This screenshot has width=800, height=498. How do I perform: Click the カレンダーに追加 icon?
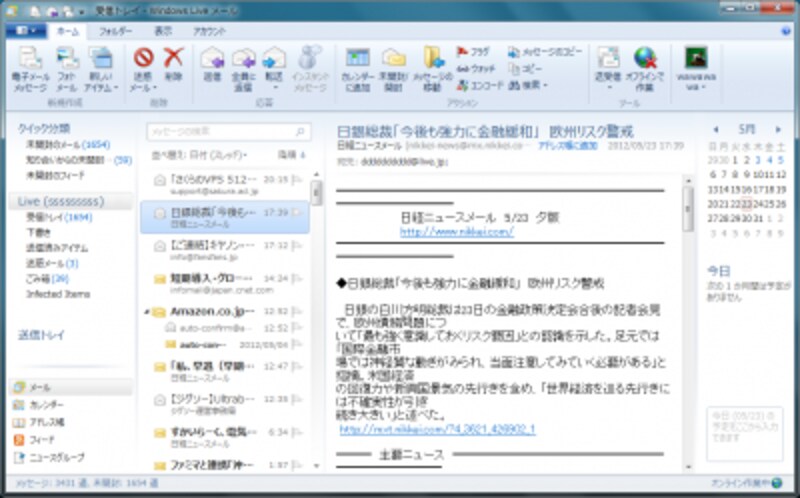[358, 58]
